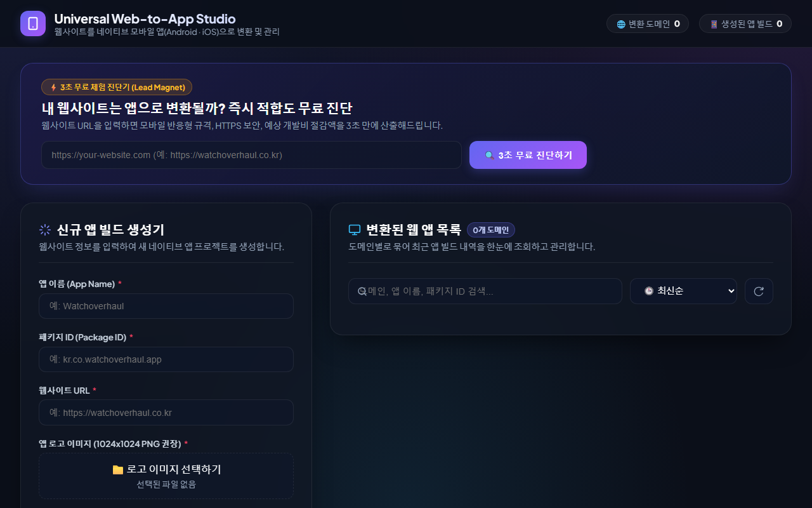Click the 선택된 파일 없음 text
The width and height of the screenshot is (812, 508).
point(166,485)
